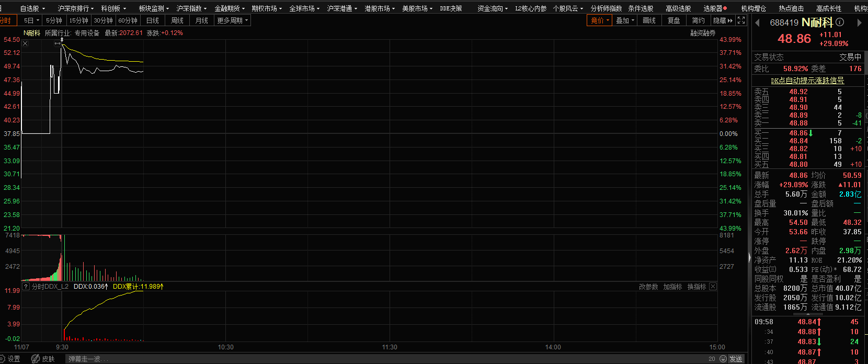Click the 卖五 price 48.92 row
The height and width of the screenshot is (364, 868).
[x=808, y=92]
